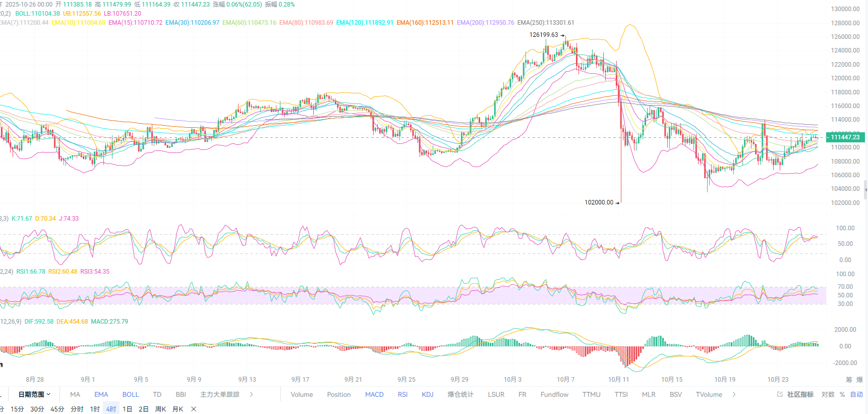The height and width of the screenshot is (414, 868).
Task: Toggle the EMA overlay indicator
Action: tap(101, 394)
